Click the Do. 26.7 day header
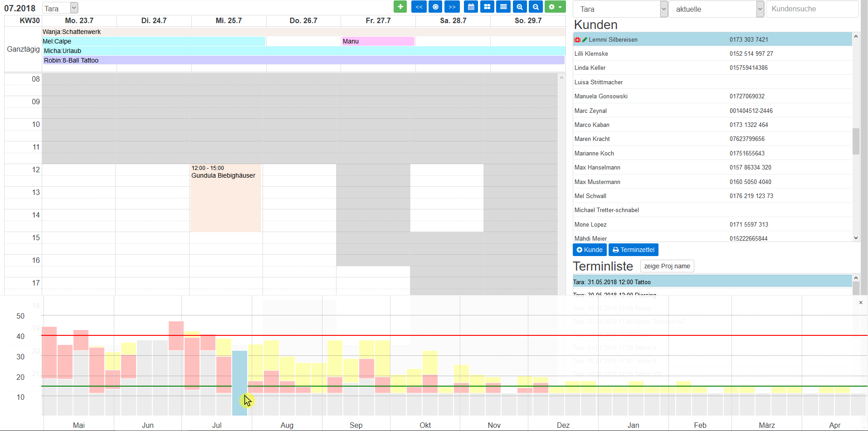Image resolution: width=868 pixels, height=431 pixels. tap(303, 21)
